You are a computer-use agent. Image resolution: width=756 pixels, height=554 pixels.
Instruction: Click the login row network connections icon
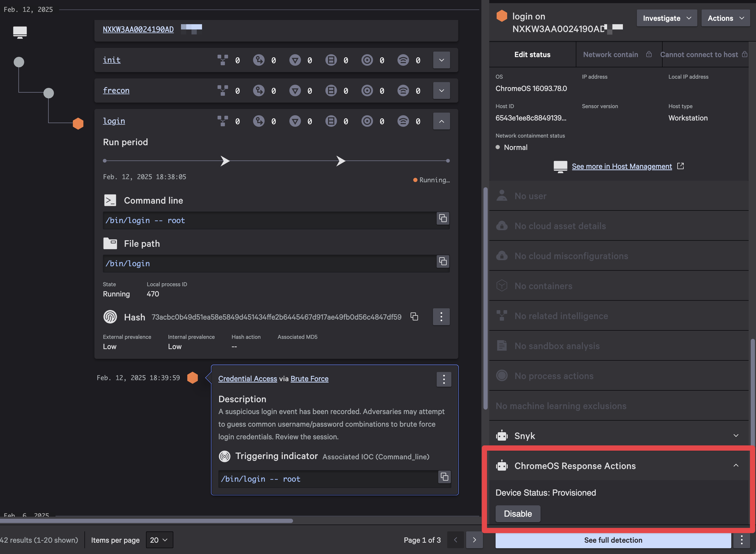click(x=403, y=121)
